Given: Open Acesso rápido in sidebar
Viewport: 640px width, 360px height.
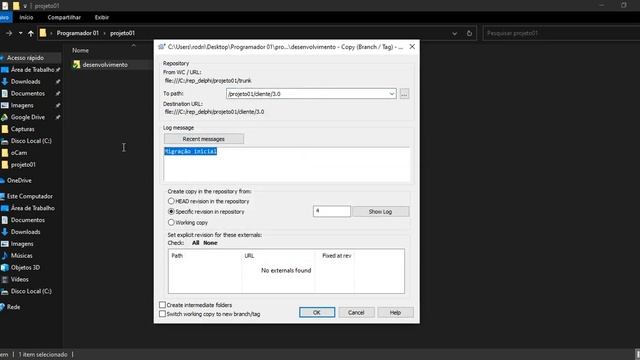Looking at the screenshot, I should pyautogui.click(x=25, y=58).
